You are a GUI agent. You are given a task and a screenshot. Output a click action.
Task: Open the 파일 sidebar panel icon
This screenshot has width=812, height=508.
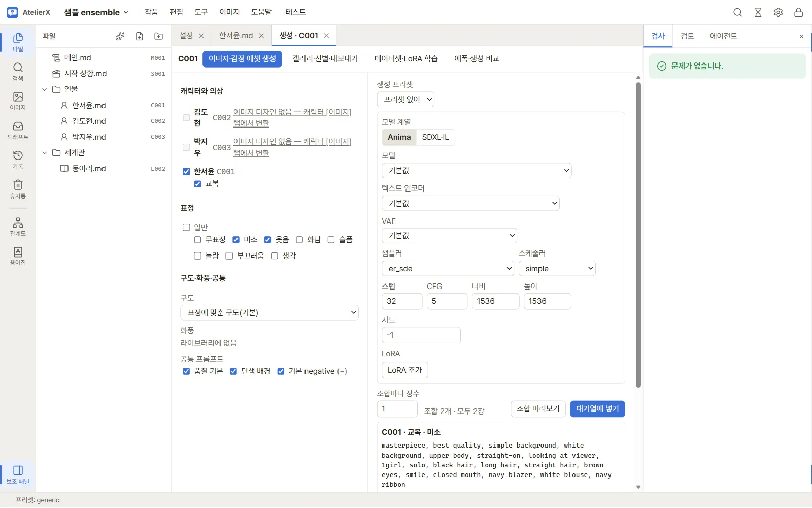click(18, 42)
